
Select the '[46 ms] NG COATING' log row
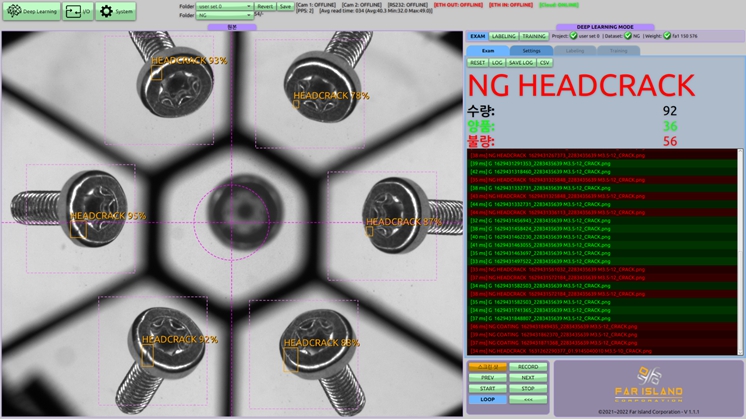pyautogui.click(x=602, y=326)
